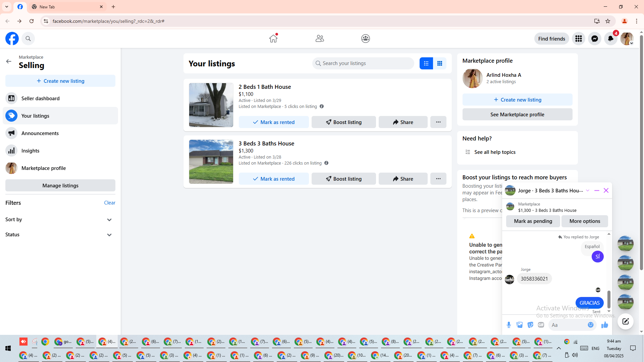Go to Facebook Home icon
Screen dimensions: 644x362
coord(273,39)
